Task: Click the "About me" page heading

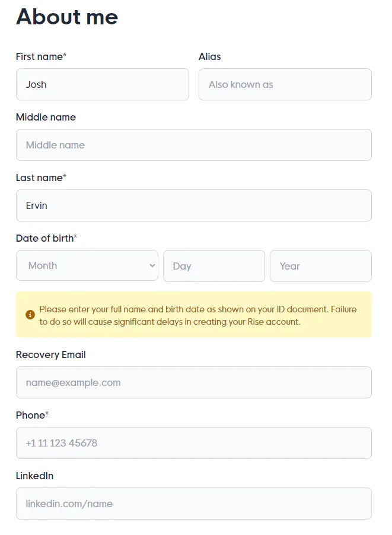Action: 67,17
